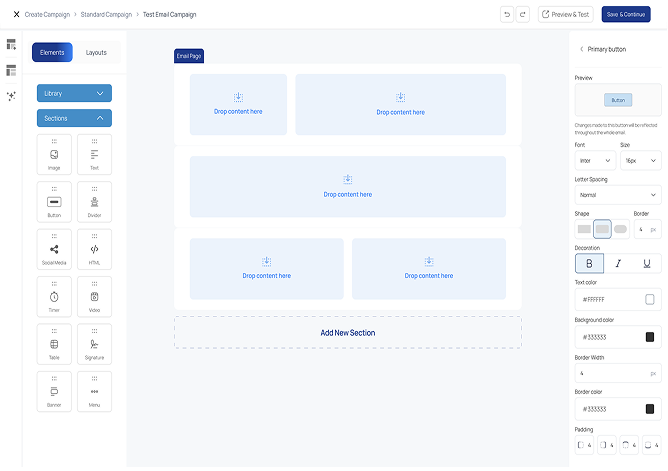The image size is (668, 471).
Task: Click the Preview & Test button
Action: [565, 14]
